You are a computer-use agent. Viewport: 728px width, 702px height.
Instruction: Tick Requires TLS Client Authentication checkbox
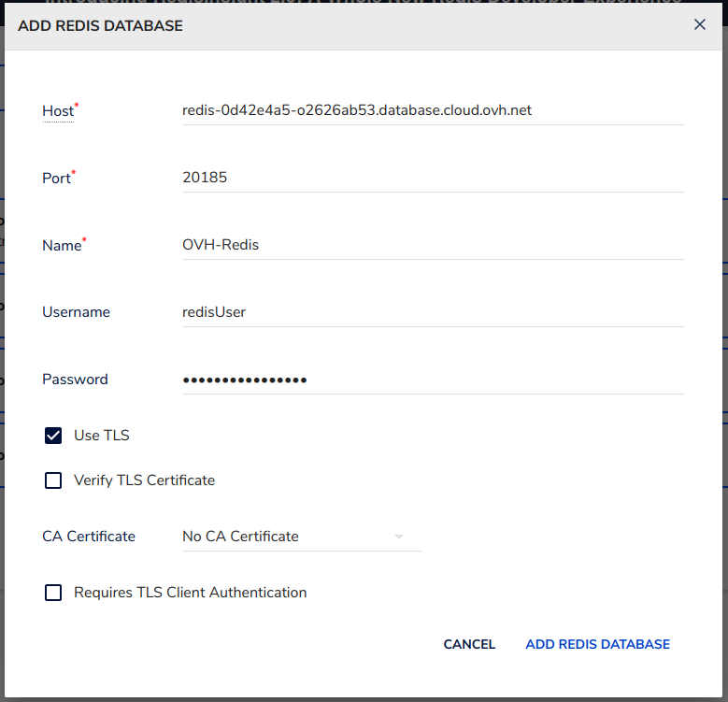tap(54, 593)
